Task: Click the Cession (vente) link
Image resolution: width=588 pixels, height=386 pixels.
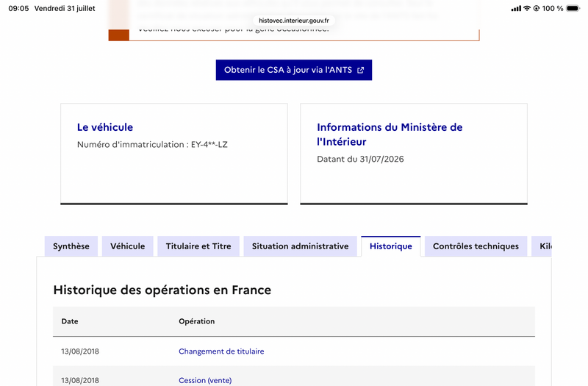Action: (205, 380)
